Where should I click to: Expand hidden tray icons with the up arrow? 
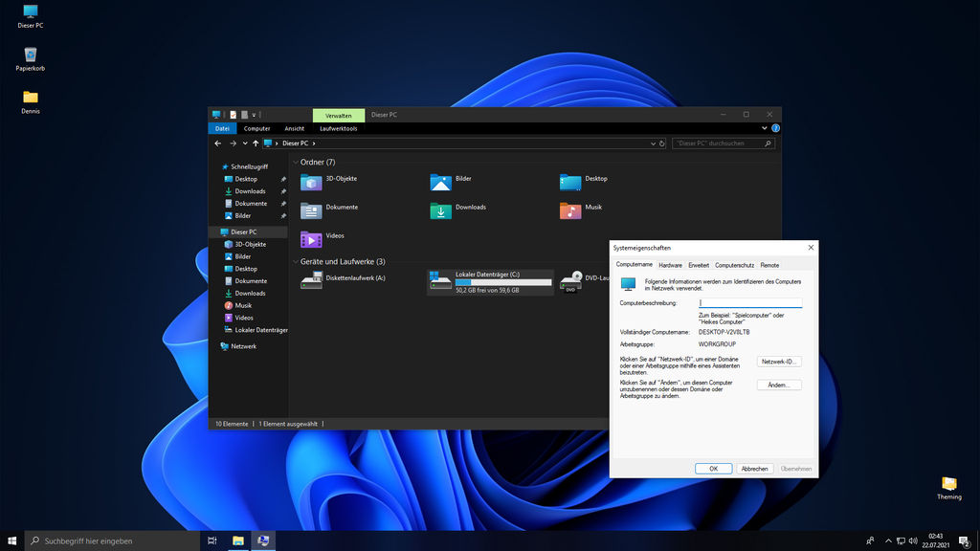[887, 540]
